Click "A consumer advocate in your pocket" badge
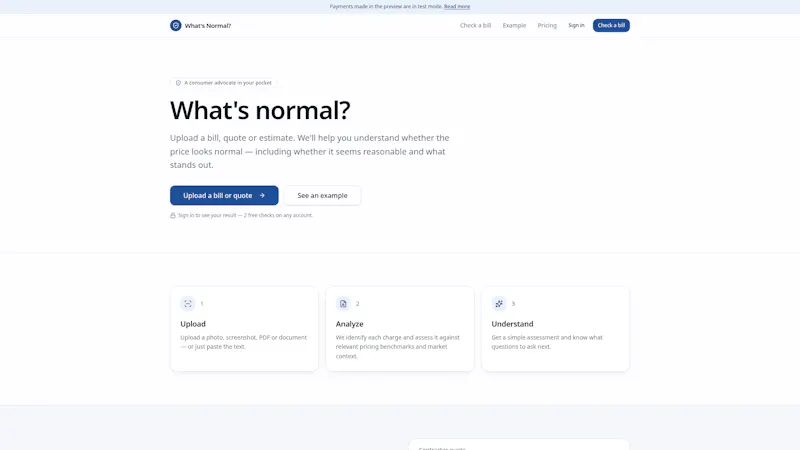 point(223,83)
